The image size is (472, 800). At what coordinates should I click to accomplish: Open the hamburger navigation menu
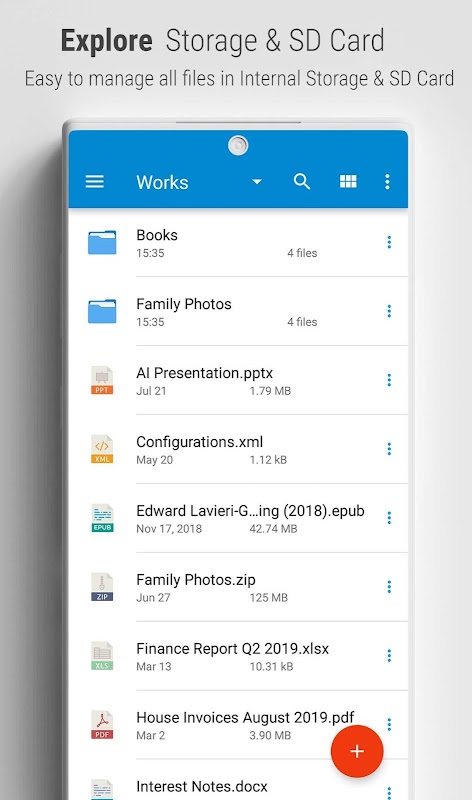(94, 182)
